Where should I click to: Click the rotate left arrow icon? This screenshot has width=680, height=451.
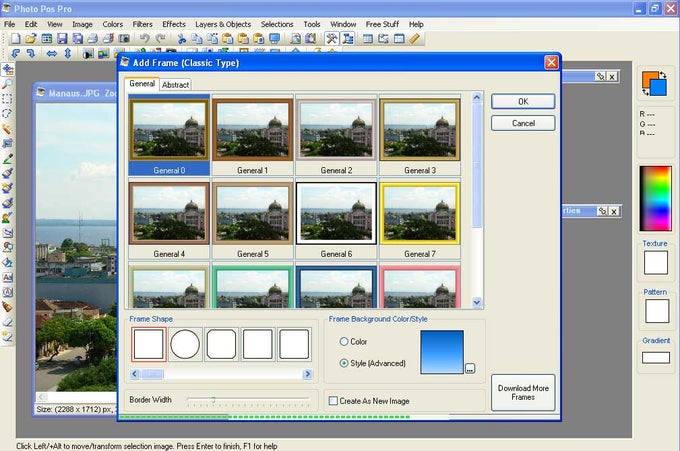15,54
